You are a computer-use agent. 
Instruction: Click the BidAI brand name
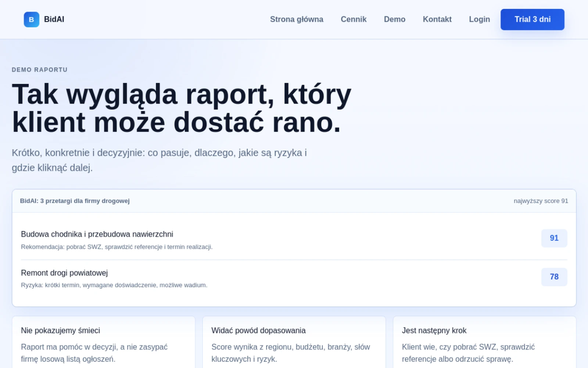click(54, 20)
